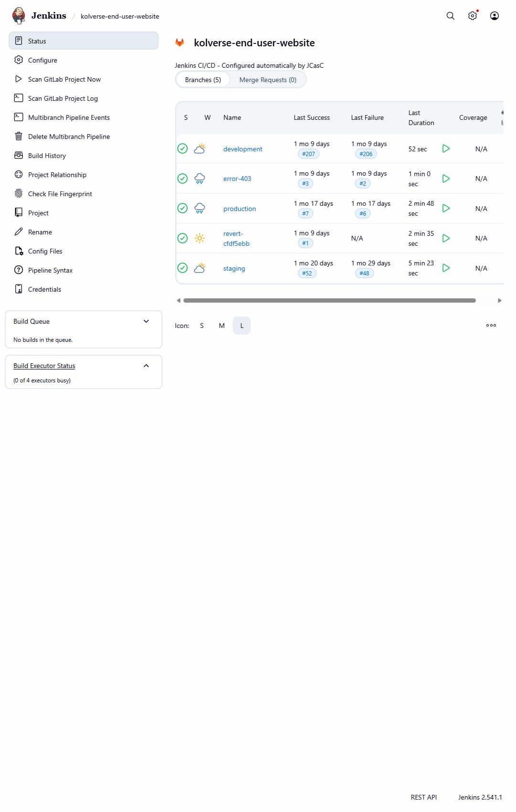516x812 pixels.
Task: Open Build History
Action: pyautogui.click(x=84, y=156)
